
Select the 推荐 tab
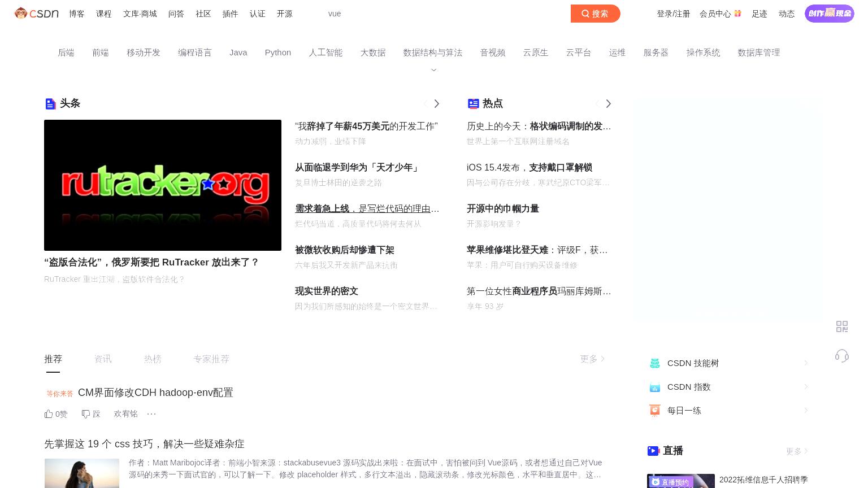click(x=53, y=359)
